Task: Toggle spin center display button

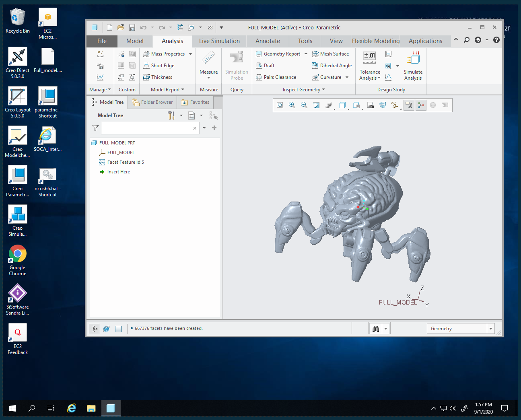Action: tap(421, 105)
